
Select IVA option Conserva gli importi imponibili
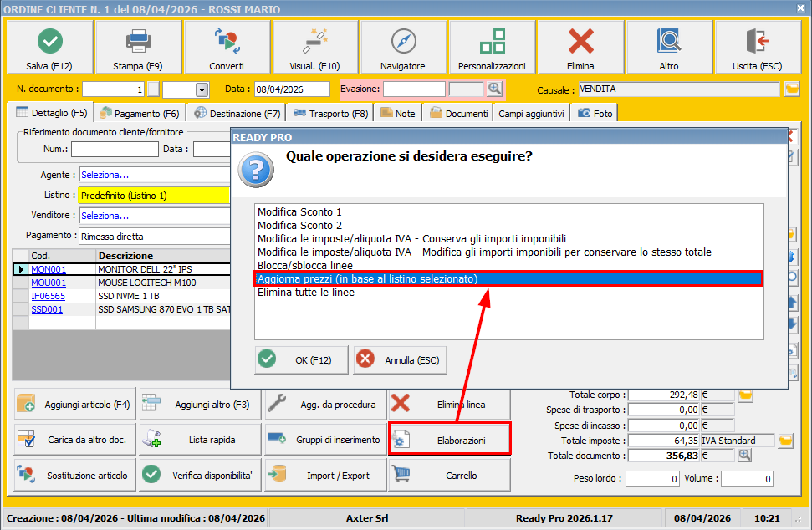click(x=508, y=238)
